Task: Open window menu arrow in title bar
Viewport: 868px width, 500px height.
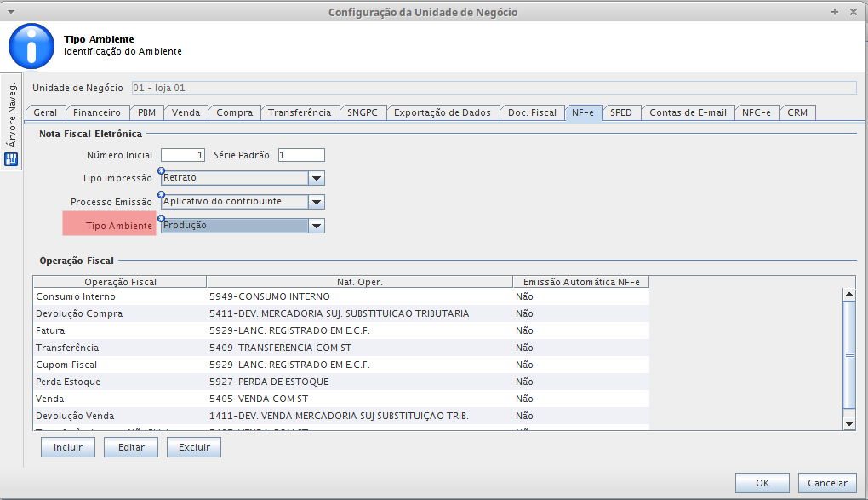Action: (10, 12)
